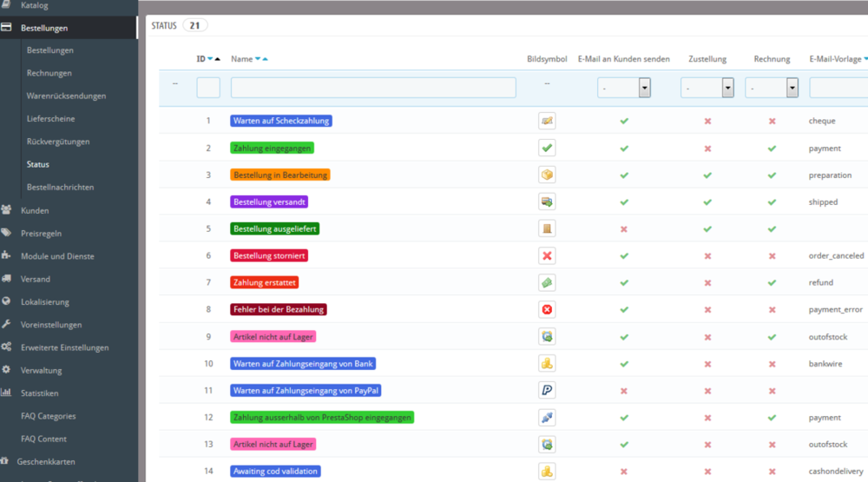
Task: Open the Bestellung versandt status
Action: tap(270, 201)
